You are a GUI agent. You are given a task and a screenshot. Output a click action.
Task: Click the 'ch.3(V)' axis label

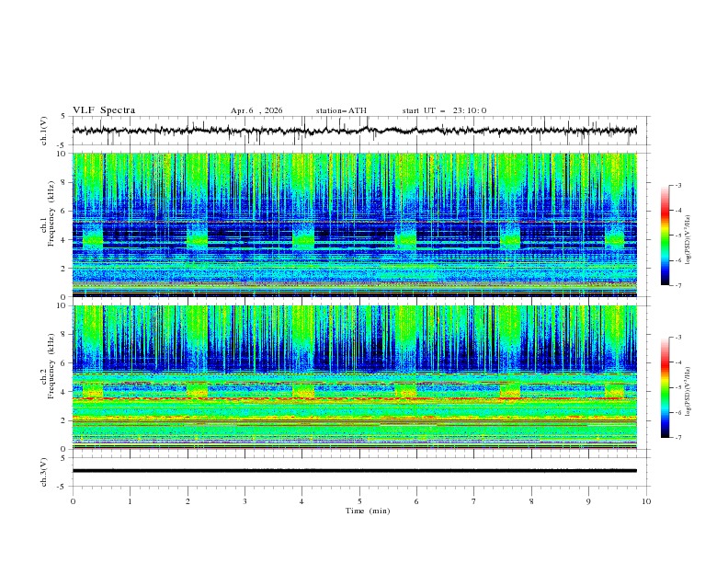[x=44, y=472]
